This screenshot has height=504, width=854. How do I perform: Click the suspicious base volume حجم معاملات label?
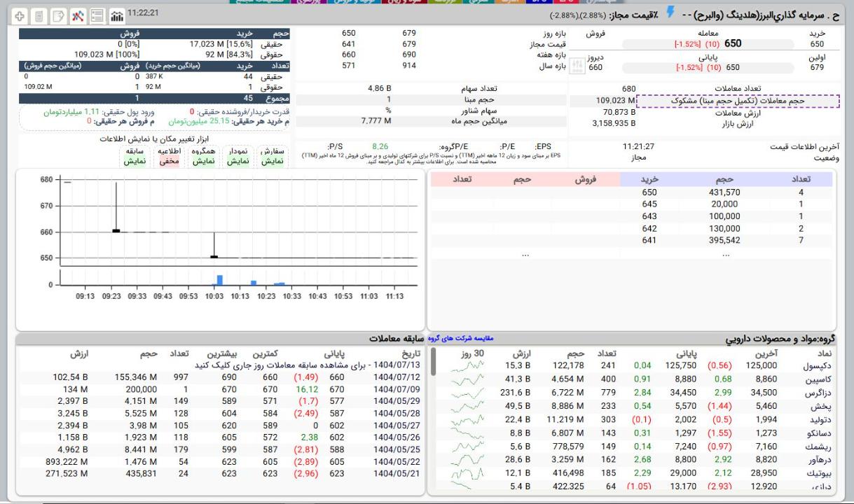[739, 101]
